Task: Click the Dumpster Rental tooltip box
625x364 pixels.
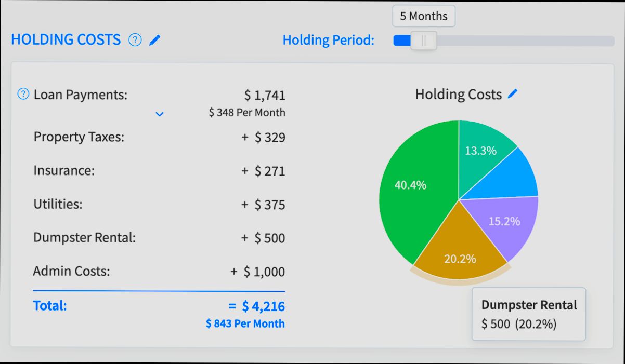Action: (x=528, y=314)
